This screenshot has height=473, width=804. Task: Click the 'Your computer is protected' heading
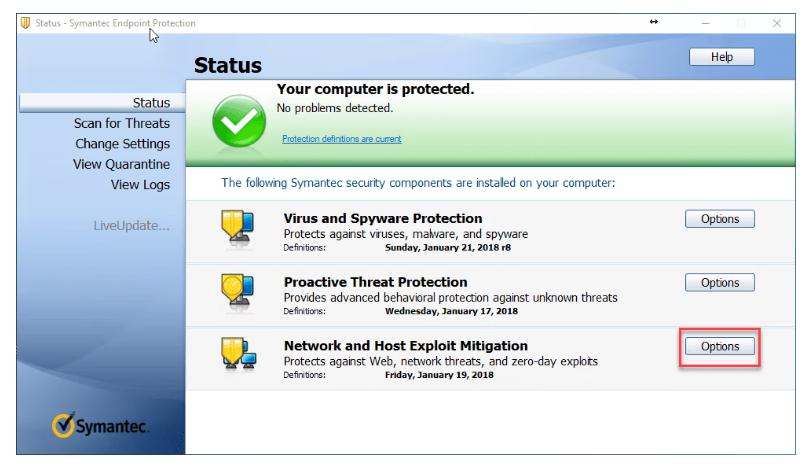click(x=375, y=90)
